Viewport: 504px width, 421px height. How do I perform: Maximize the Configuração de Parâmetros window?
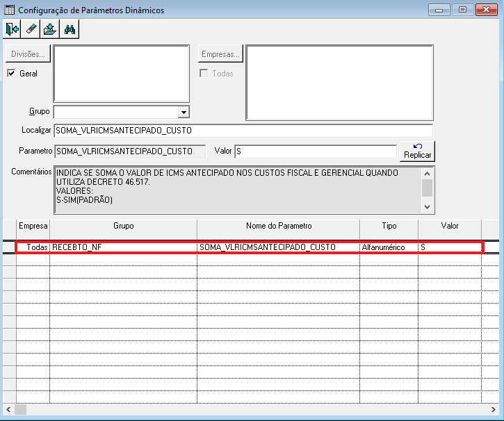pyautogui.click(x=462, y=10)
